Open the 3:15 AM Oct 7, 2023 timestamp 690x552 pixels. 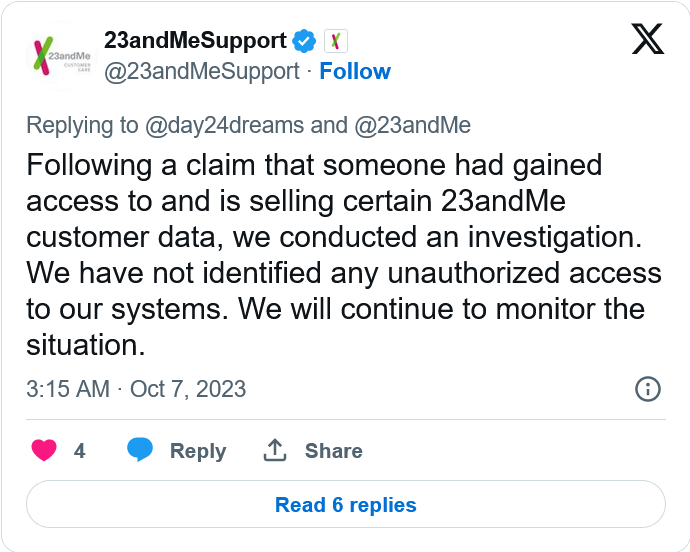pyautogui.click(x=136, y=388)
